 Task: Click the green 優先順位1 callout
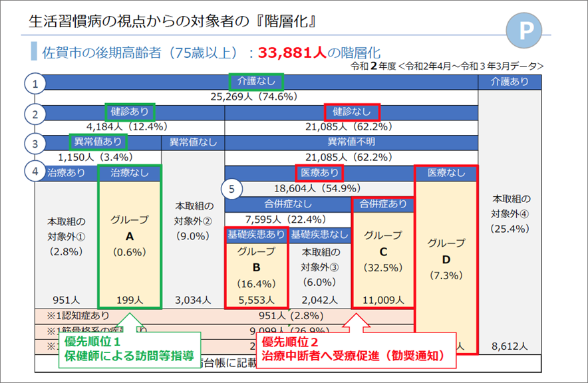tap(126, 349)
